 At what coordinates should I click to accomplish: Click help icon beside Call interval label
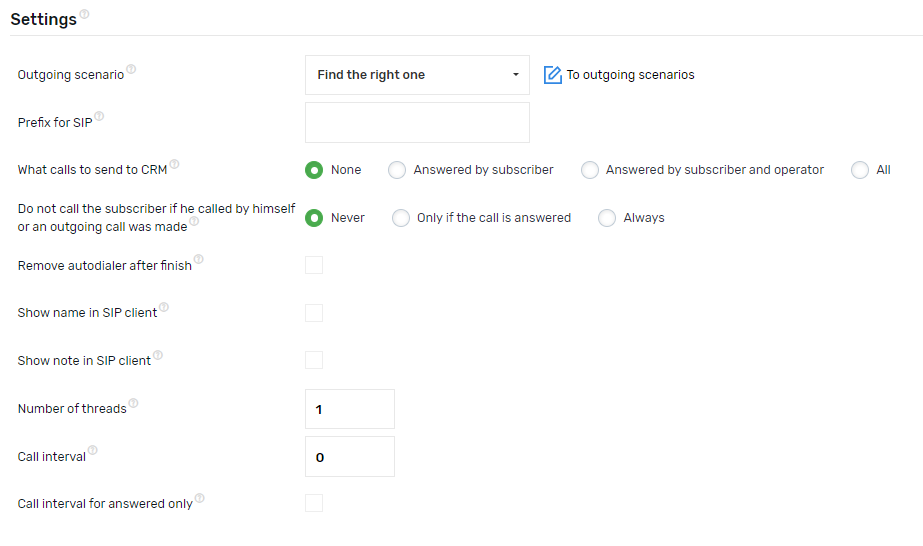pyautogui.click(x=93, y=451)
